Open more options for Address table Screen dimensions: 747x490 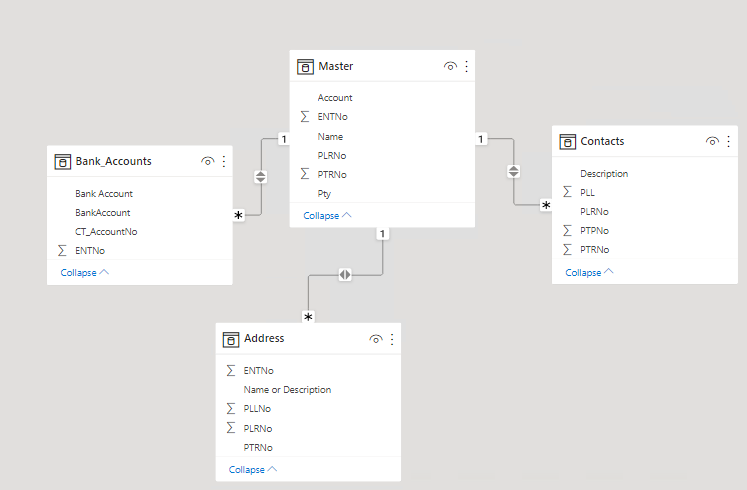click(392, 339)
